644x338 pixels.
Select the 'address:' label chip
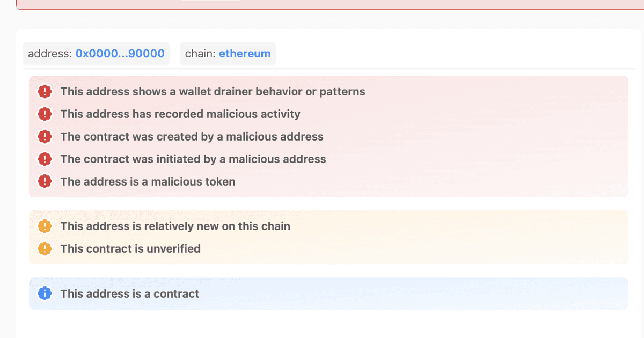tap(96, 54)
